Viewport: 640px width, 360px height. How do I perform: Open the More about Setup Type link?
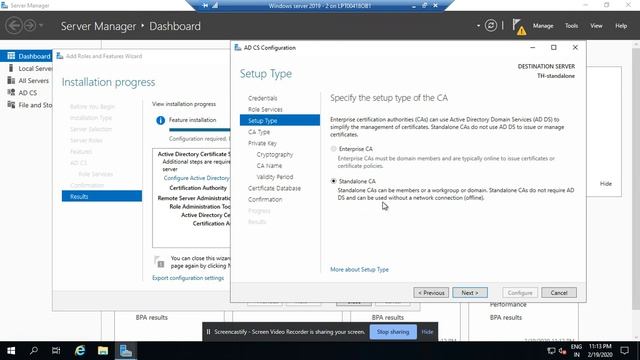click(359, 269)
